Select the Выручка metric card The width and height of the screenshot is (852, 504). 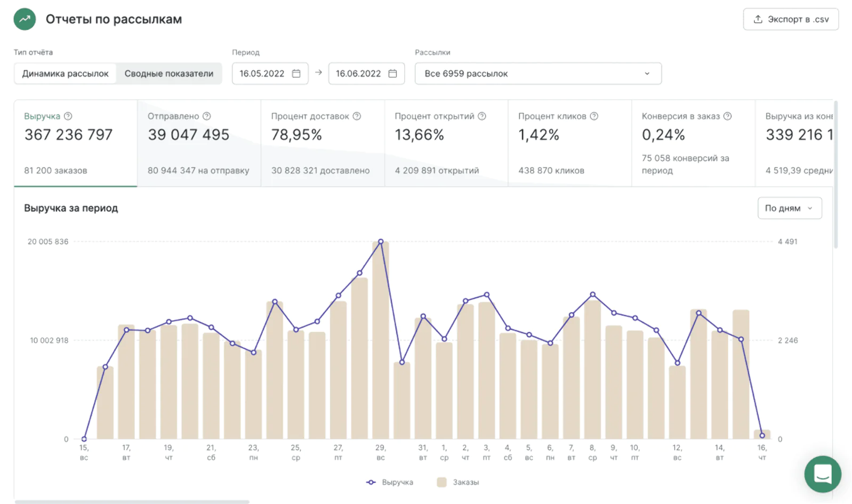click(x=76, y=143)
